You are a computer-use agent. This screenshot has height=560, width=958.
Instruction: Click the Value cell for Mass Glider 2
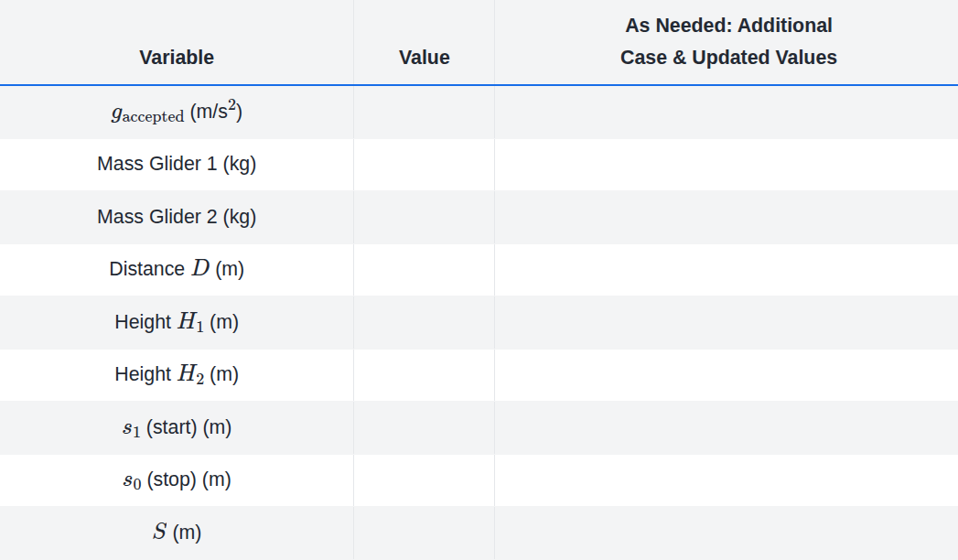pyautogui.click(x=424, y=217)
